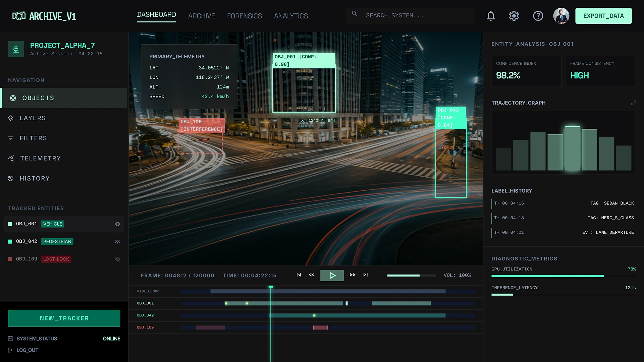Open the Filters navigation section

pos(33,138)
